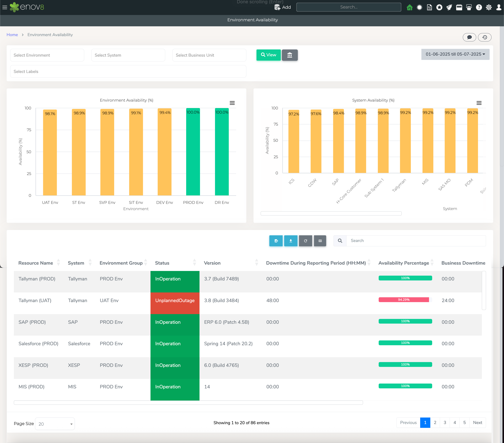Open the Page Size dropdown

[x=55, y=424]
